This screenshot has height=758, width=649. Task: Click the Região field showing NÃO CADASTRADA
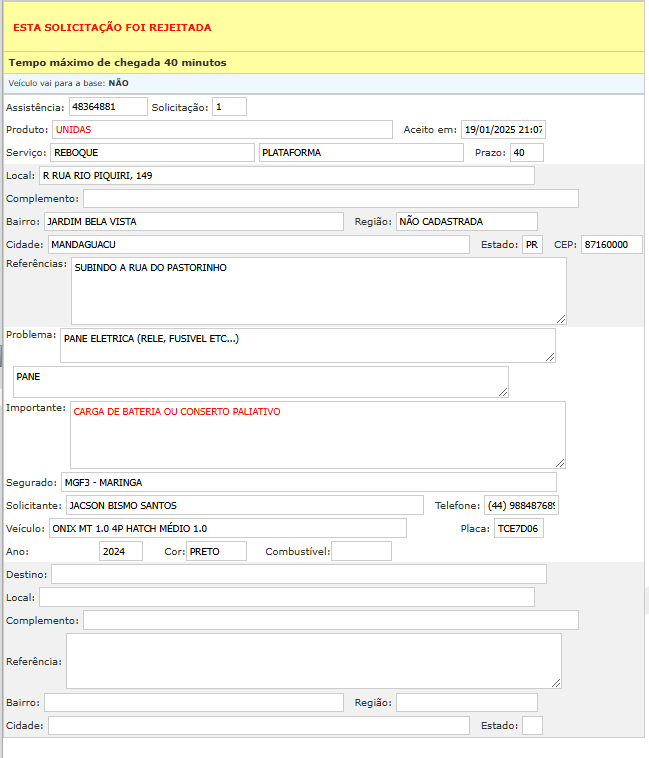tap(466, 221)
